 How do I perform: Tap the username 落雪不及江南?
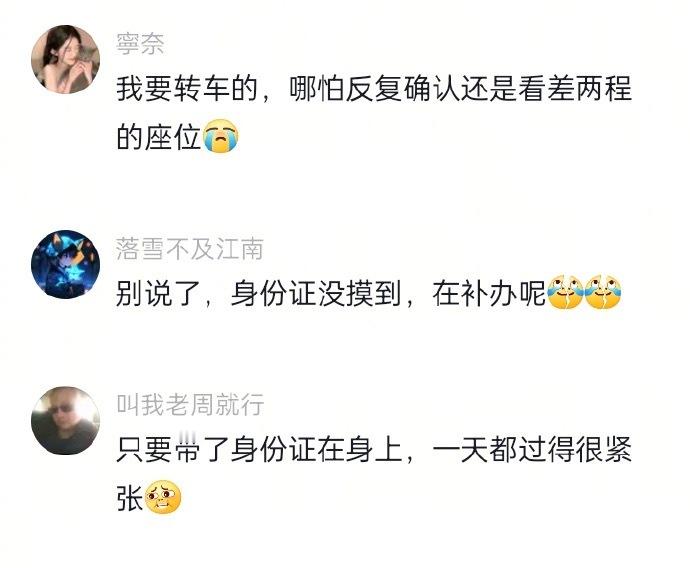190,249
